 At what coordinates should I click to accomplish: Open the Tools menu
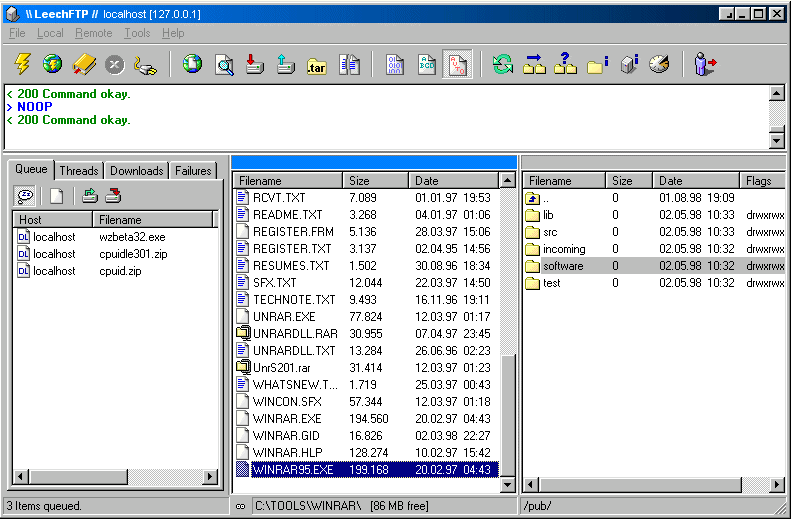point(137,33)
